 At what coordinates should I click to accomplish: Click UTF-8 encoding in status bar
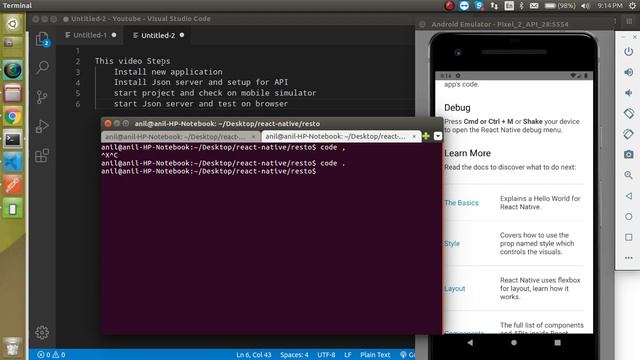(x=326, y=355)
